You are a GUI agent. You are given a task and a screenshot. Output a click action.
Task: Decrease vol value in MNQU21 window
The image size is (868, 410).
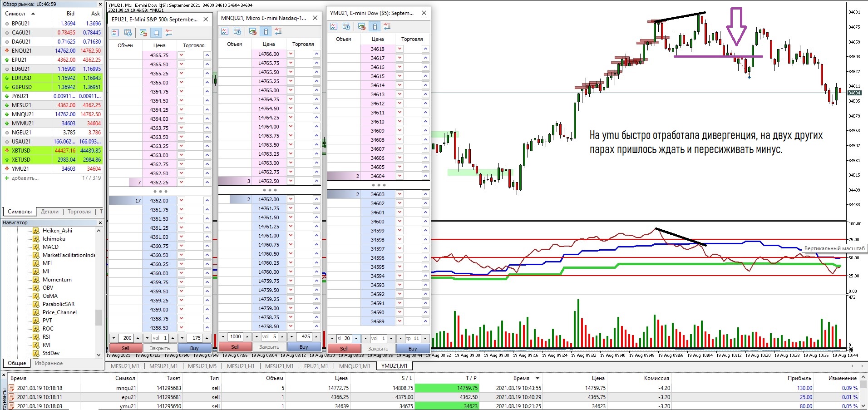(x=256, y=336)
